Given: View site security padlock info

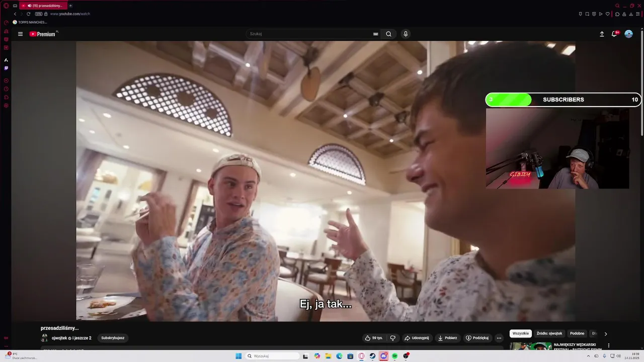Looking at the screenshot, I should [x=46, y=14].
